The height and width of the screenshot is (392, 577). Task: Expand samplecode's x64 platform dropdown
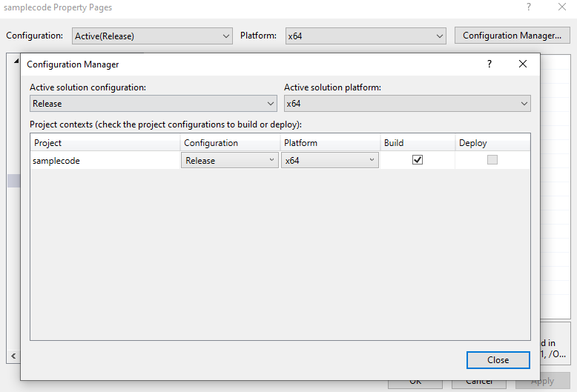tap(329, 161)
